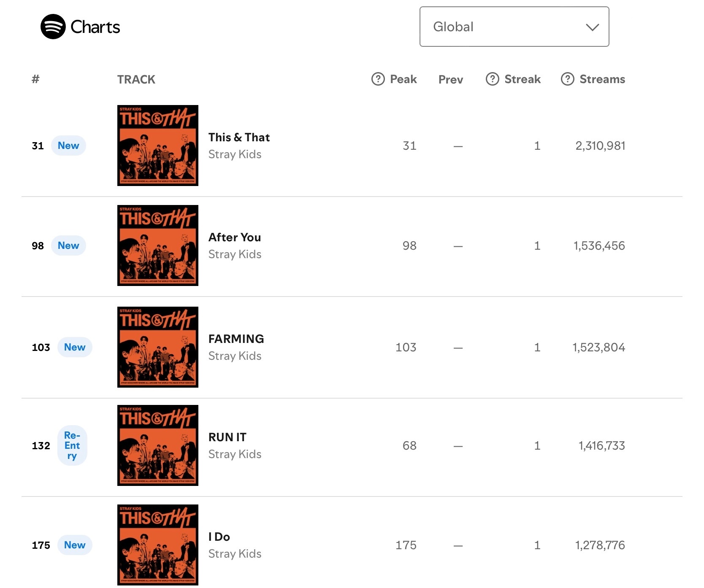Click the Streak help question-mark icon
This screenshot has width=704, height=588.
click(492, 79)
